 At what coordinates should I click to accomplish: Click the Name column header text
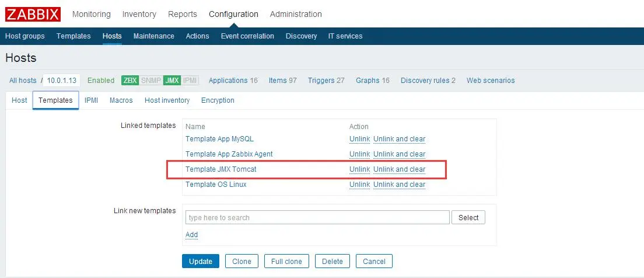click(195, 127)
